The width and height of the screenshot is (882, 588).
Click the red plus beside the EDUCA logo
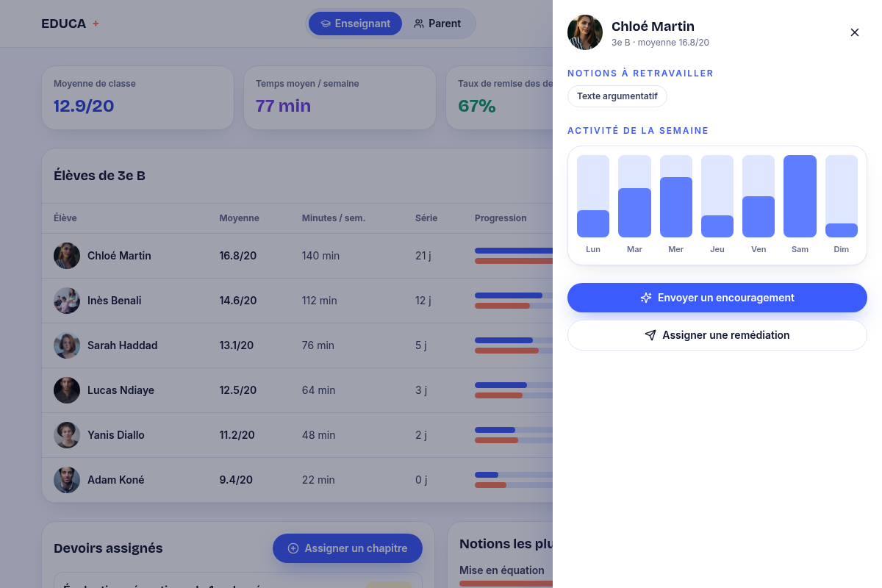coord(96,24)
